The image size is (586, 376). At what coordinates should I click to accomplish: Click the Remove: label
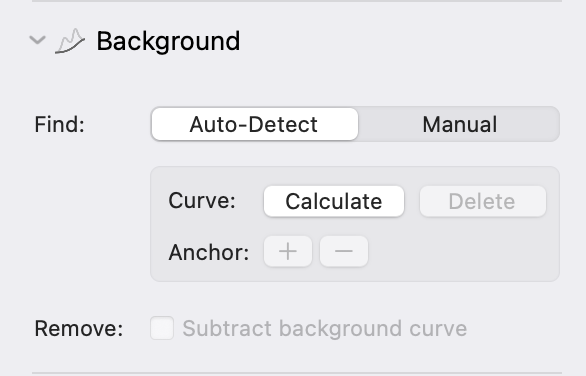pos(78,329)
